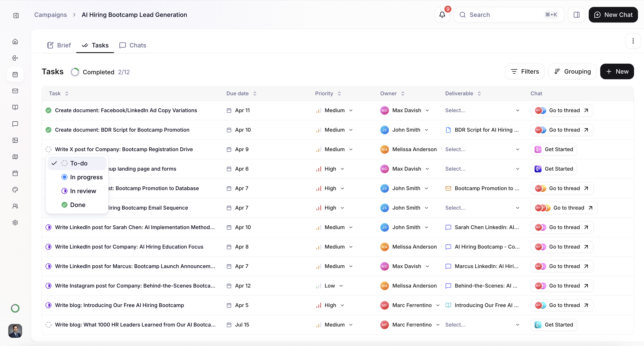The image size is (644, 346).
Task: Collapse the left sidebar icon
Action: pyautogui.click(x=16, y=16)
